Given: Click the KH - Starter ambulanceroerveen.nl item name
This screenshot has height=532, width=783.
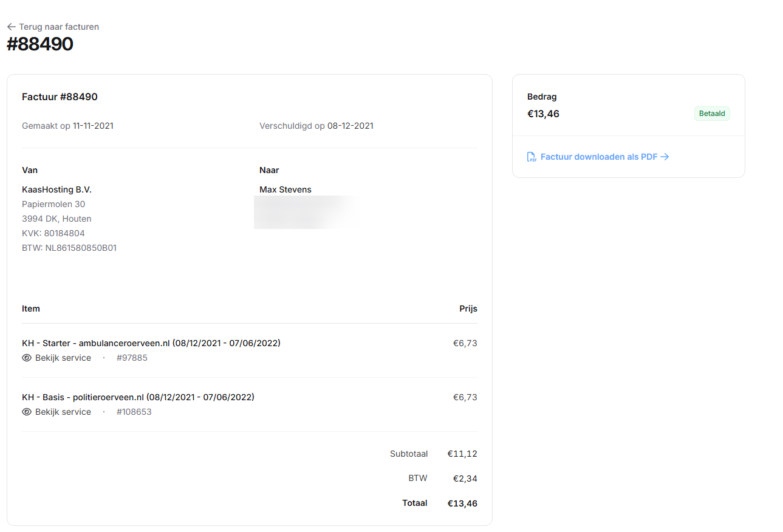Looking at the screenshot, I should click(x=151, y=343).
